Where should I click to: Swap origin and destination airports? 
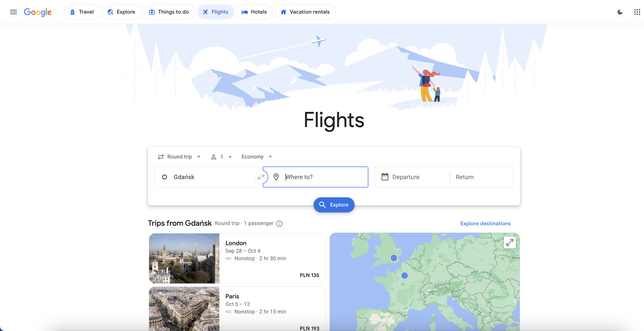[x=261, y=177]
